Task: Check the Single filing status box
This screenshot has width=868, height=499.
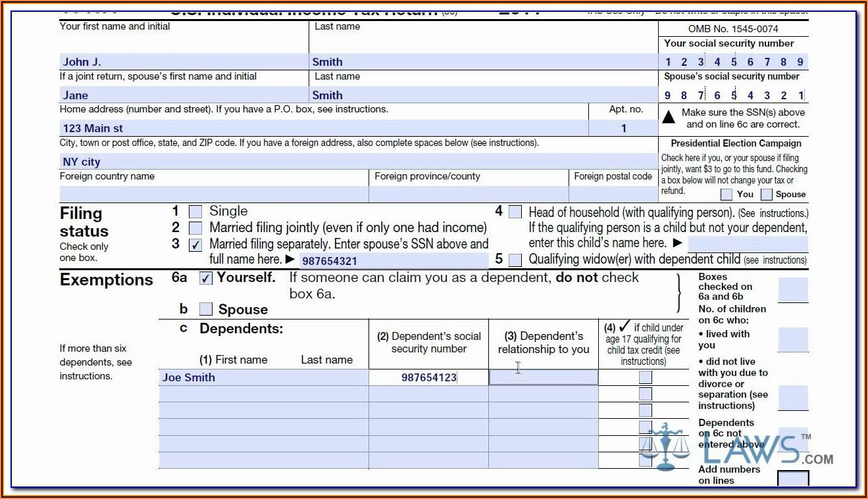Action: 195,212
